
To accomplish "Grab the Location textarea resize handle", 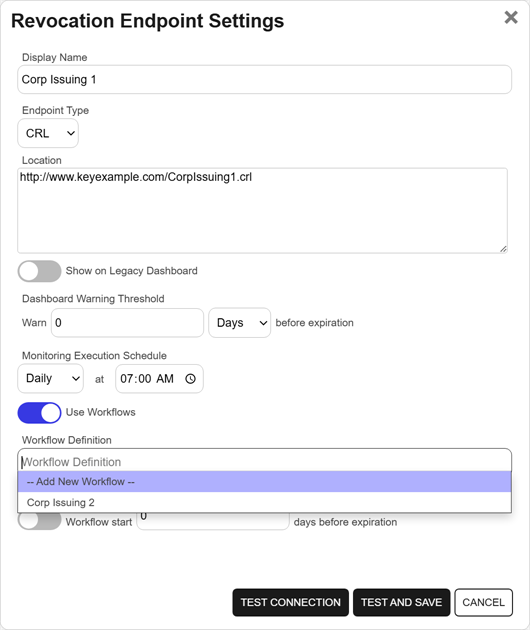I will click(x=503, y=249).
